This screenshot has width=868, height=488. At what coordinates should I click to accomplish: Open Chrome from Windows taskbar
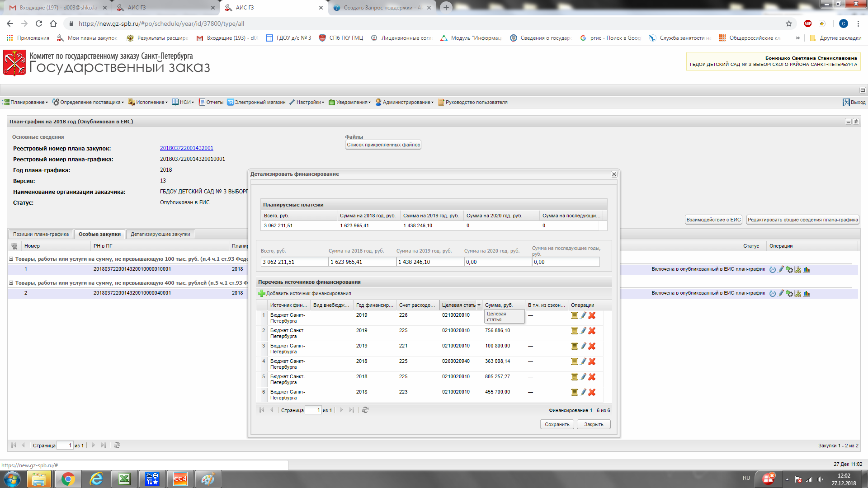tap(68, 479)
